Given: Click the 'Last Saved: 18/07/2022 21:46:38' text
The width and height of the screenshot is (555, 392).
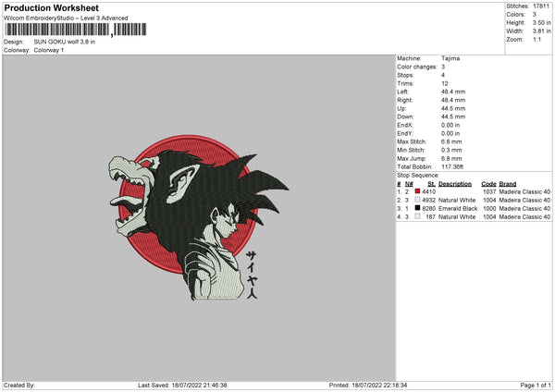Looking at the screenshot, I should pyautogui.click(x=182, y=386).
